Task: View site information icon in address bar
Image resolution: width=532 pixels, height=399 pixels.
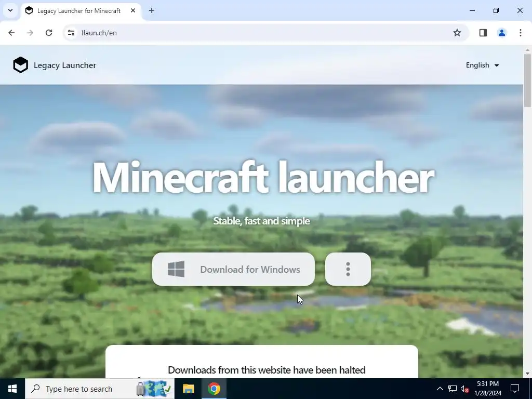Action: [x=71, y=33]
